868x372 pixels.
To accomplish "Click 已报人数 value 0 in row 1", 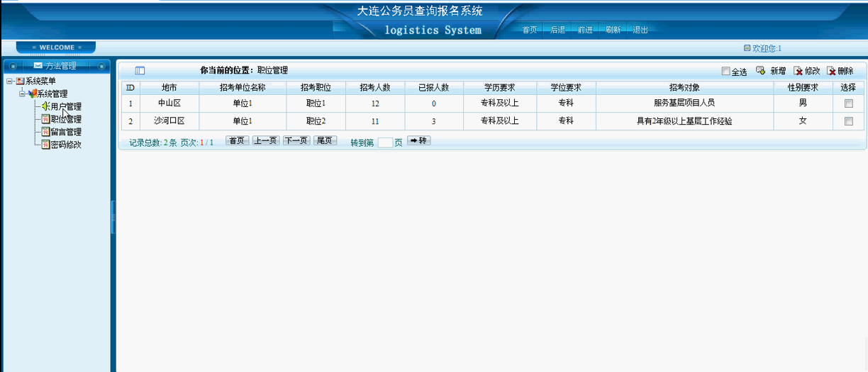I will [433, 103].
